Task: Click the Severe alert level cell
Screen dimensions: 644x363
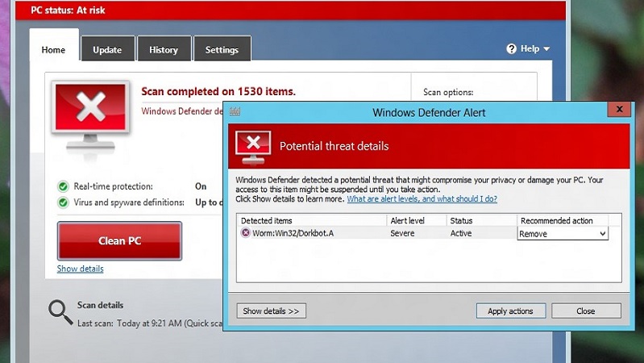Action: (x=402, y=233)
